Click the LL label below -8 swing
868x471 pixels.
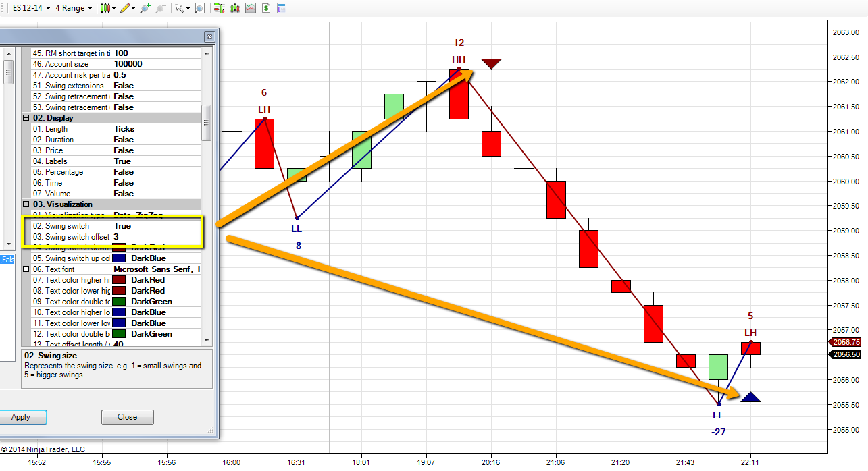297,229
